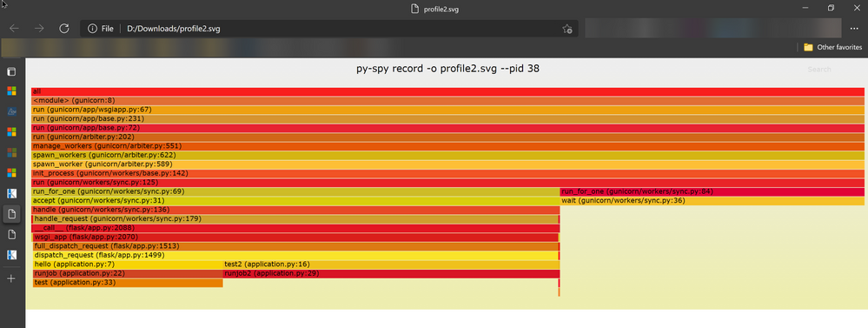Click the flame graph Search link
Viewport: 868px width, 328px height.
pyautogui.click(x=819, y=70)
